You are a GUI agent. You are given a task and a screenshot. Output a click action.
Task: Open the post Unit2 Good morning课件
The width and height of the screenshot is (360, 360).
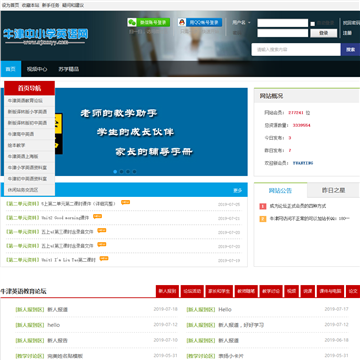click(x=65, y=218)
